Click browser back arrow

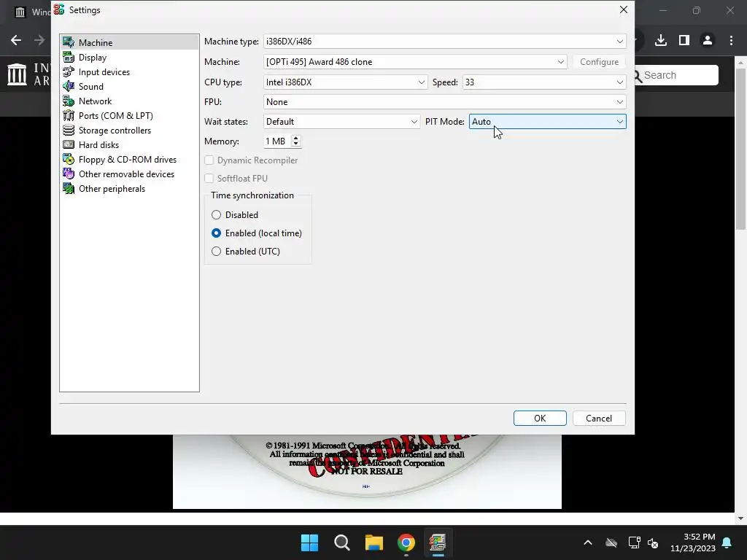(16, 40)
